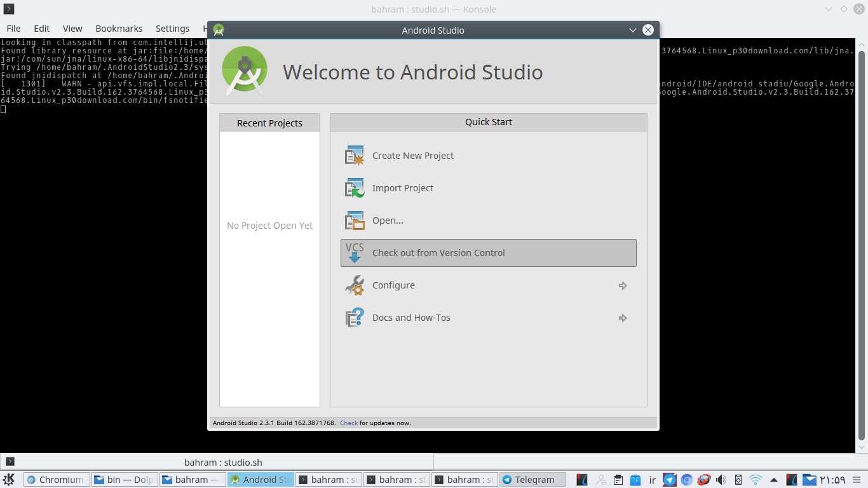
Task: Select Check out from Version Control
Action: 488,253
